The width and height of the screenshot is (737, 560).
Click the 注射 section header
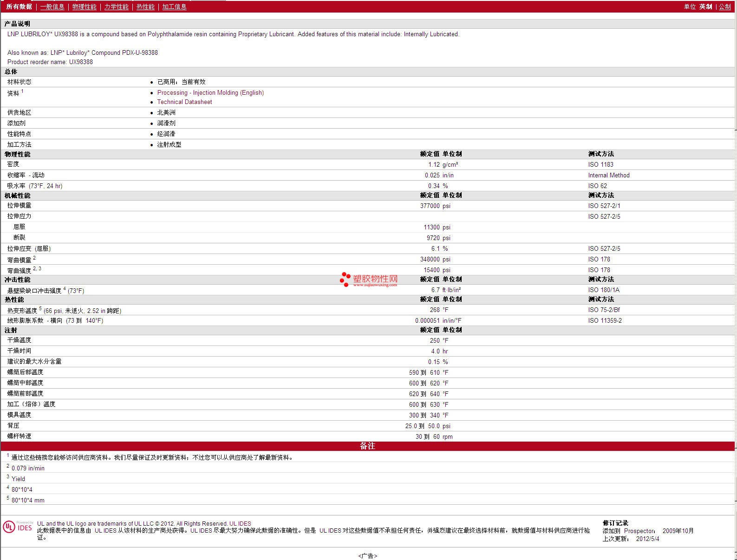(x=11, y=330)
